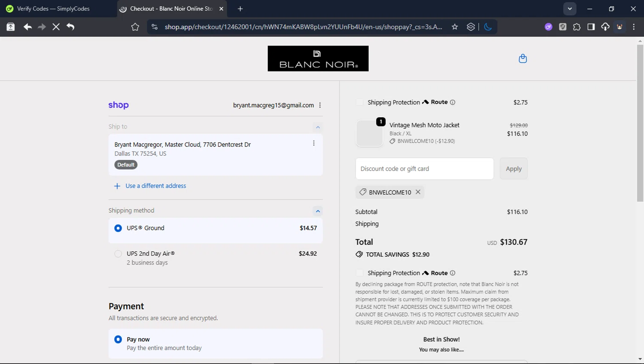Screen dimensions: 644x364
Task: Go forward with browser forward arrow
Action: 42,27
